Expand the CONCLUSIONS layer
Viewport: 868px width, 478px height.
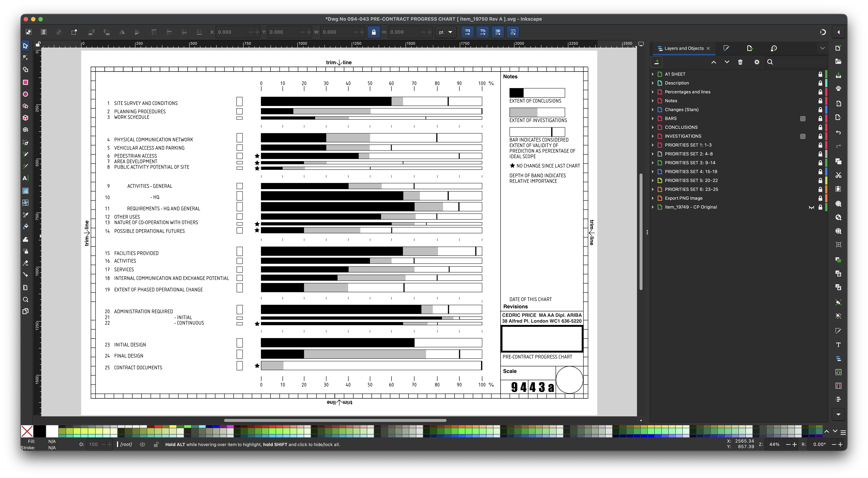point(653,127)
